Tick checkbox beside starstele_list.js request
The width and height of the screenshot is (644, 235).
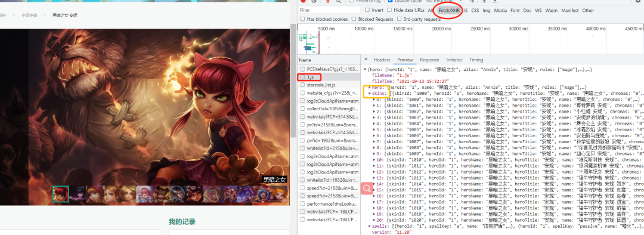tap(303, 85)
